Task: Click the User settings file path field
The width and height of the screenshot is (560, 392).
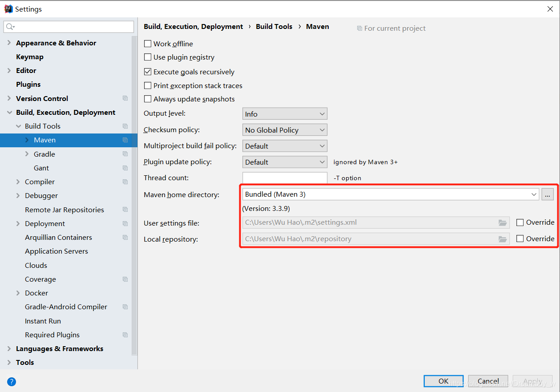Action: [x=376, y=223]
